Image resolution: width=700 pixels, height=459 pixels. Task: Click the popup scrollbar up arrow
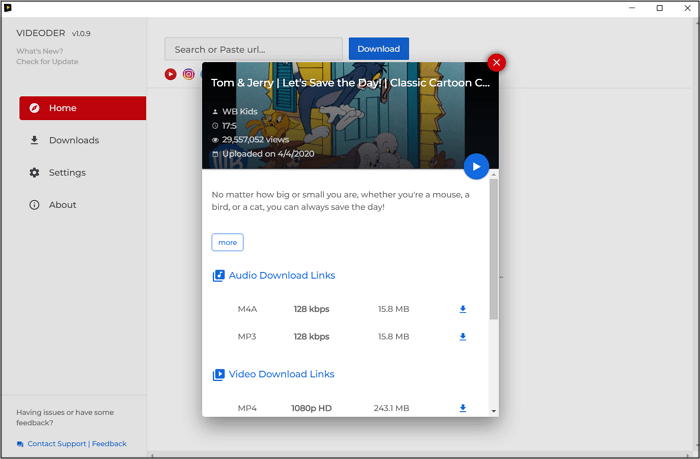[494, 175]
